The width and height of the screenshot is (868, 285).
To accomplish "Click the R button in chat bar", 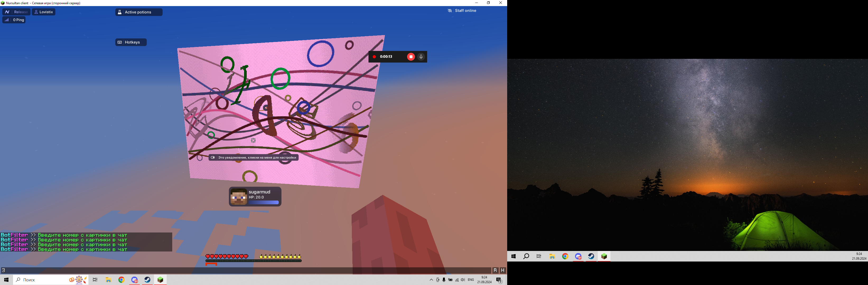I will point(495,270).
